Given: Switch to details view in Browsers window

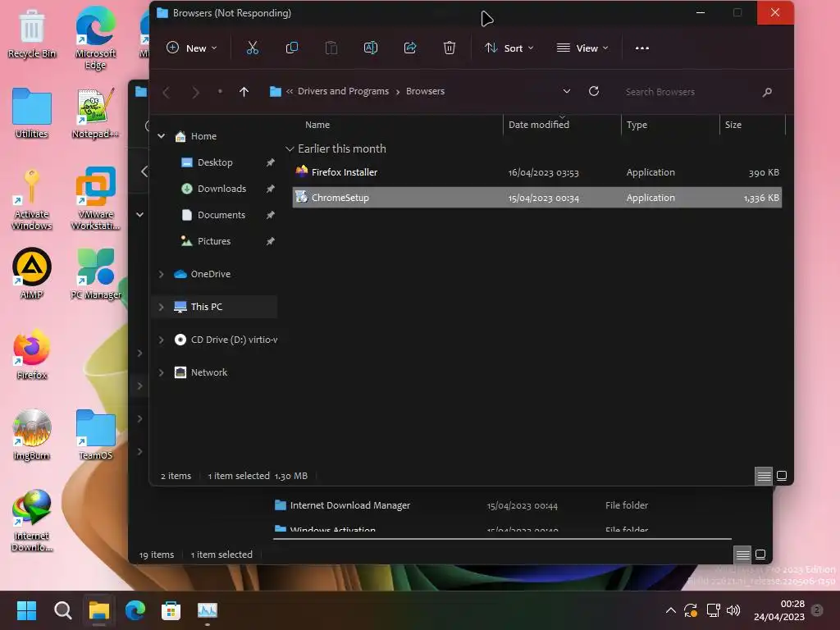Looking at the screenshot, I should click(764, 476).
